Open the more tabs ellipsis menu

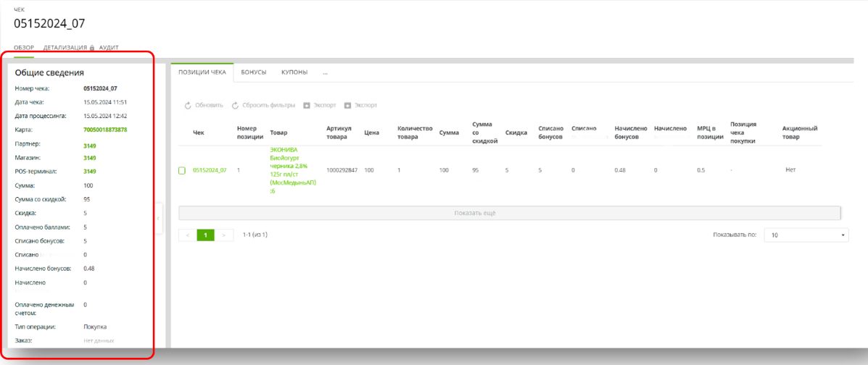click(326, 72)
